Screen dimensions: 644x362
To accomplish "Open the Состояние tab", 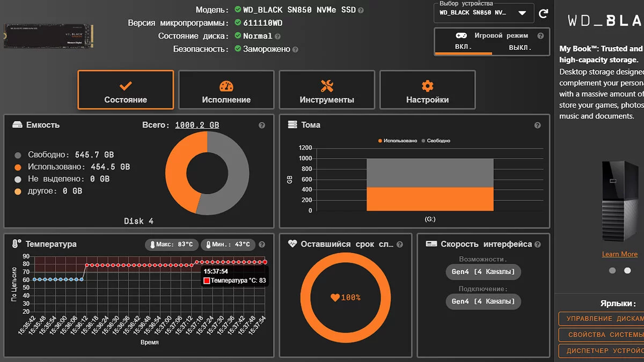I will (x=126, y=90).
